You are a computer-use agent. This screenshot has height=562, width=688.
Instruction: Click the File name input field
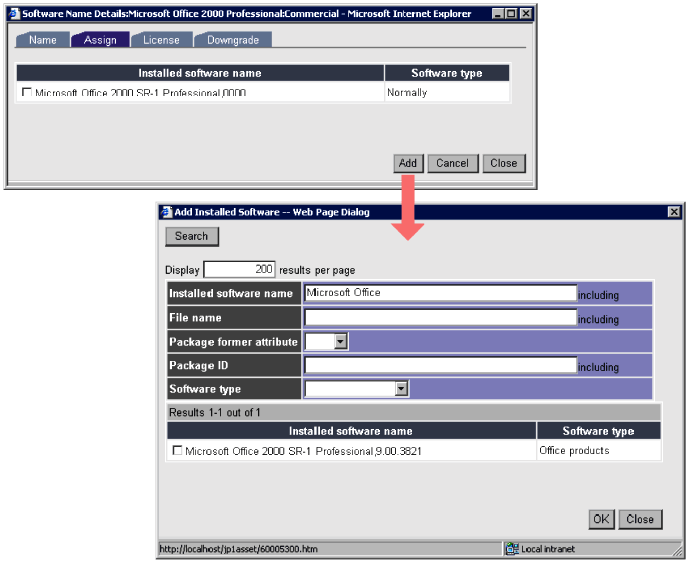440,317
